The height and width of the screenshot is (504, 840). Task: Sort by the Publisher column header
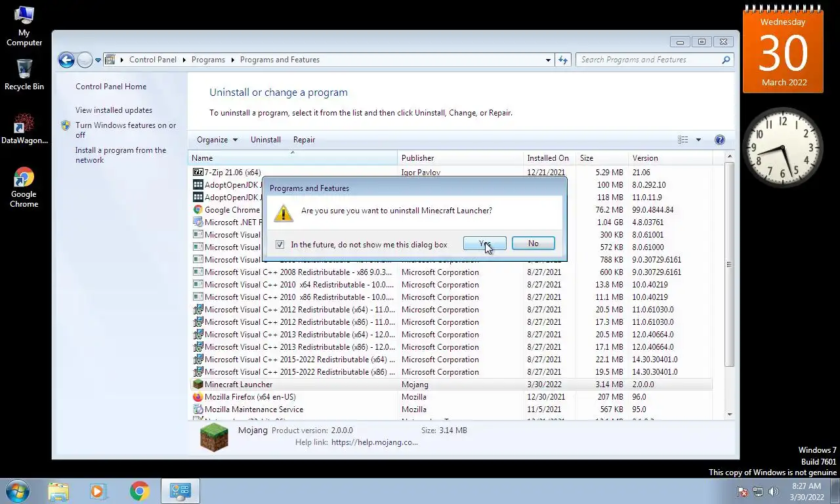460,158
